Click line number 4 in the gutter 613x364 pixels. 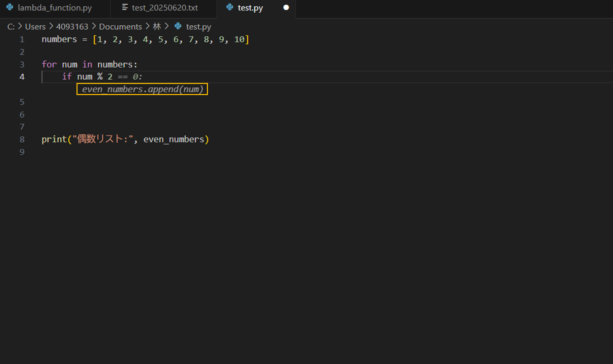tap(22, 77)
